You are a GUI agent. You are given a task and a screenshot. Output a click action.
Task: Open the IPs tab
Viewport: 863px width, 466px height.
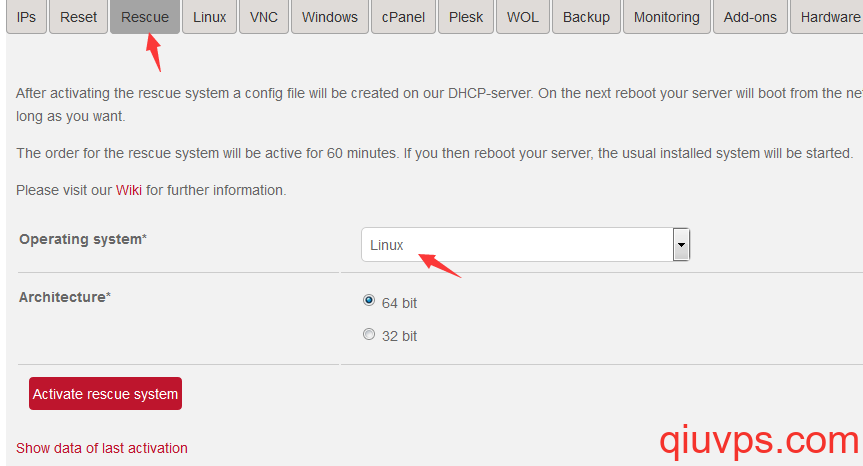[x=26, y=17]
